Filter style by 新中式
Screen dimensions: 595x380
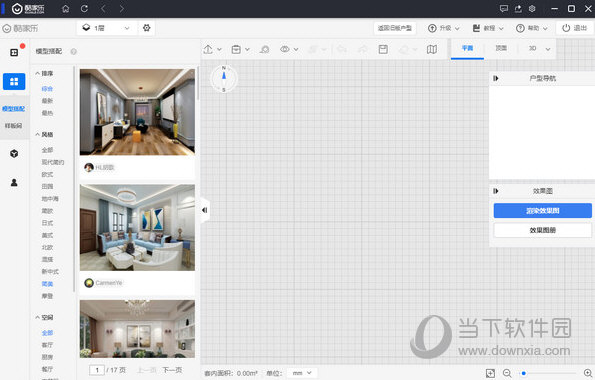[50, 271]
